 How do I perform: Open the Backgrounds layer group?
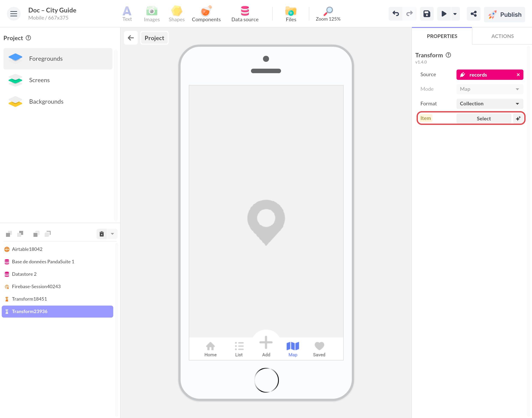coord(58,101)
